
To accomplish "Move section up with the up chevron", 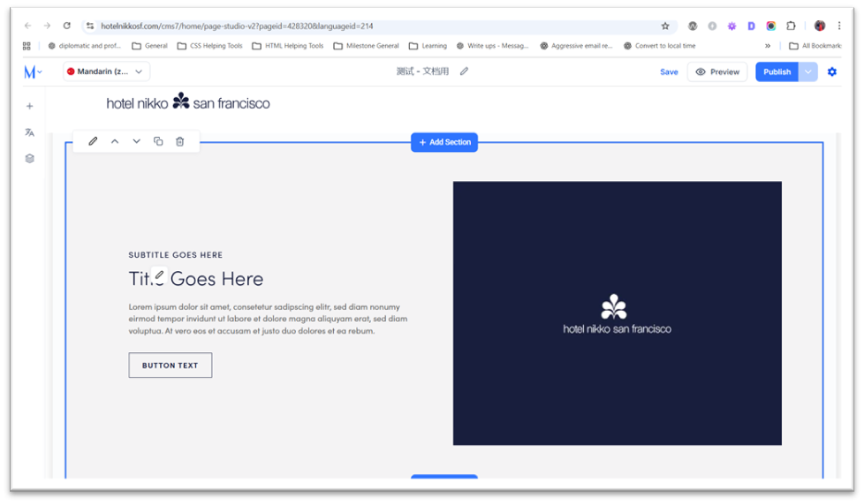I will tap(115, 141).
